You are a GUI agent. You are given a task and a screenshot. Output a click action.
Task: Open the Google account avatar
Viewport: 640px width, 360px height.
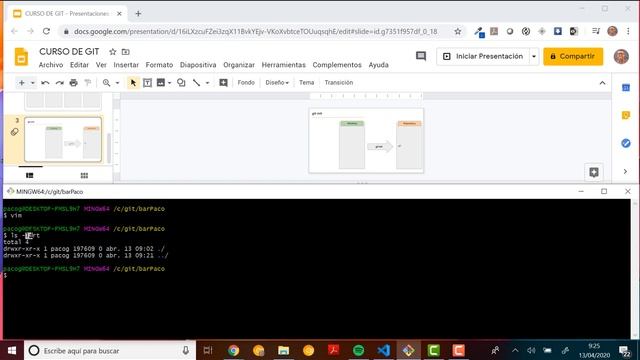point(621,56)
